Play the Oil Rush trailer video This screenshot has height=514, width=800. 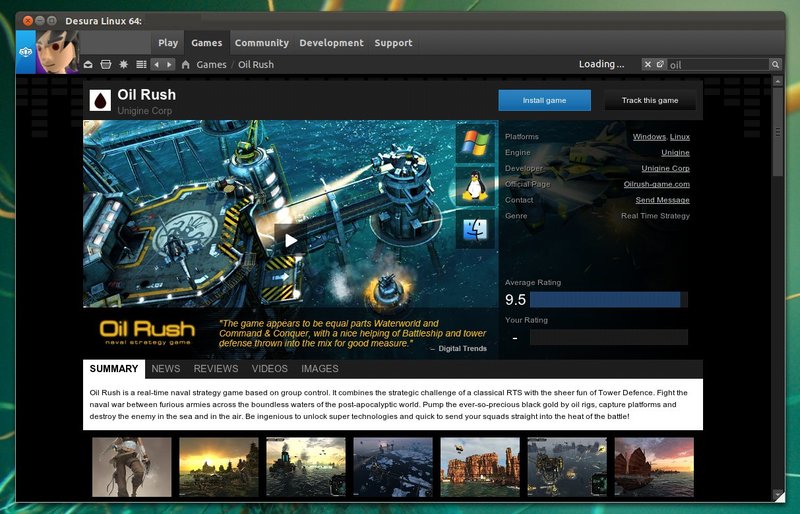click(290, 240)
